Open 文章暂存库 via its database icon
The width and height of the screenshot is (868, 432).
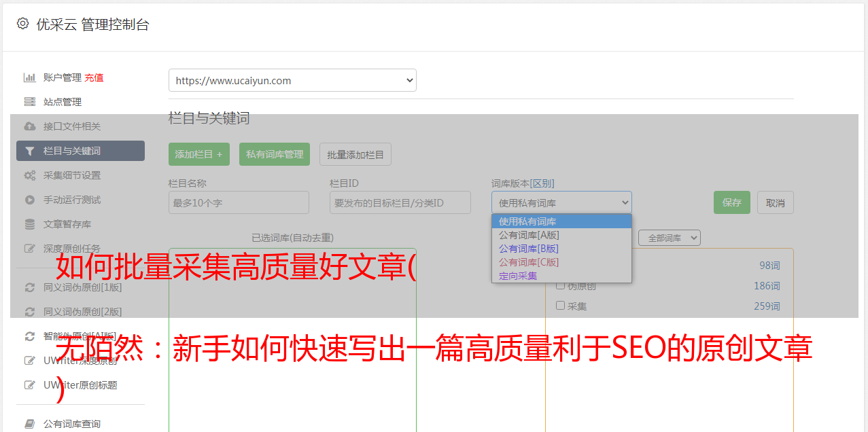[x=29, y=224]
